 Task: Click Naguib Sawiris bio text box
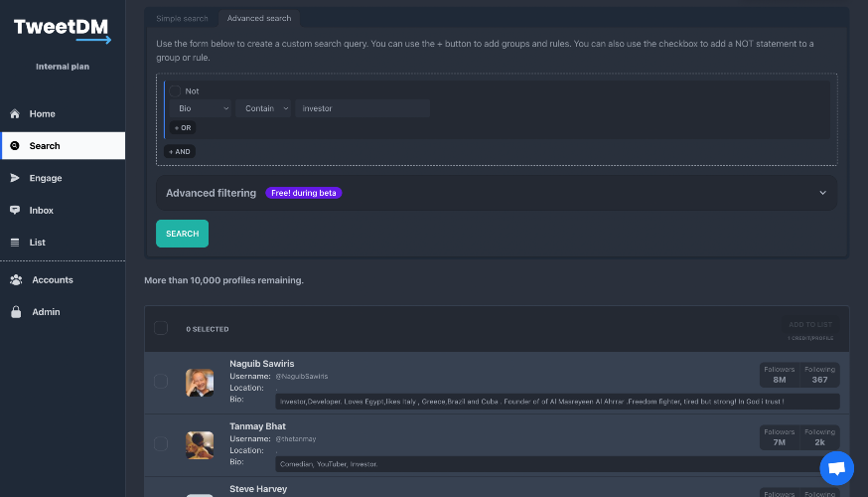click(557, 402)
